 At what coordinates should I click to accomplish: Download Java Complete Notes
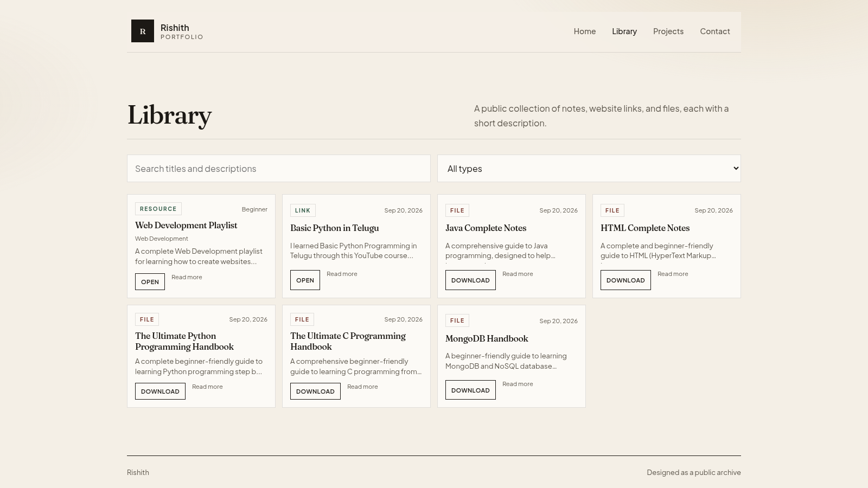(470, 280)
